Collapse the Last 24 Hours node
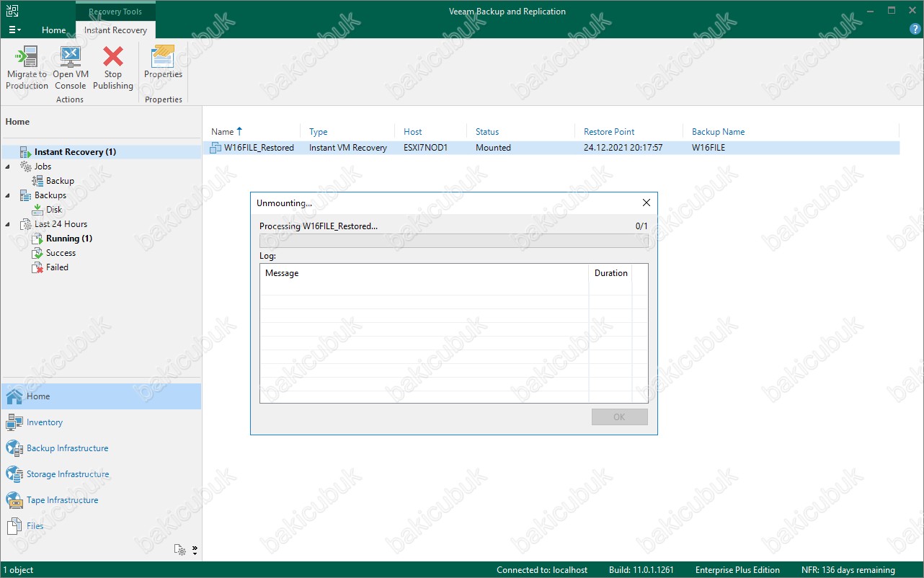 (x=8, y=224)
